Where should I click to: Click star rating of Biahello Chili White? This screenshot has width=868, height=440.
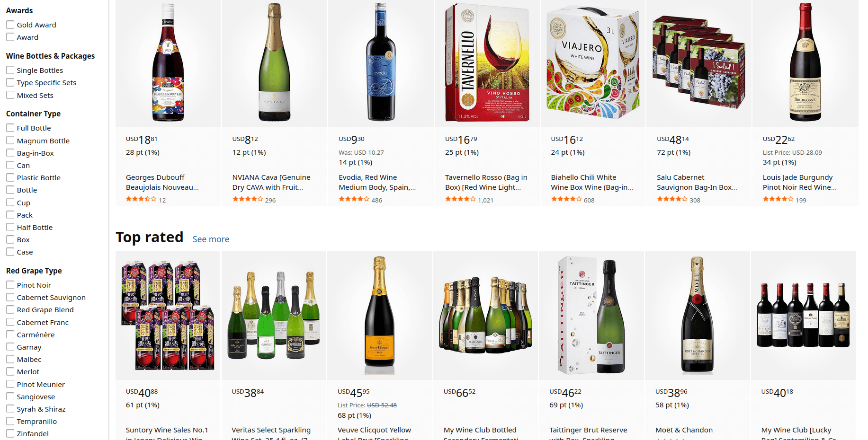(566, 199)
